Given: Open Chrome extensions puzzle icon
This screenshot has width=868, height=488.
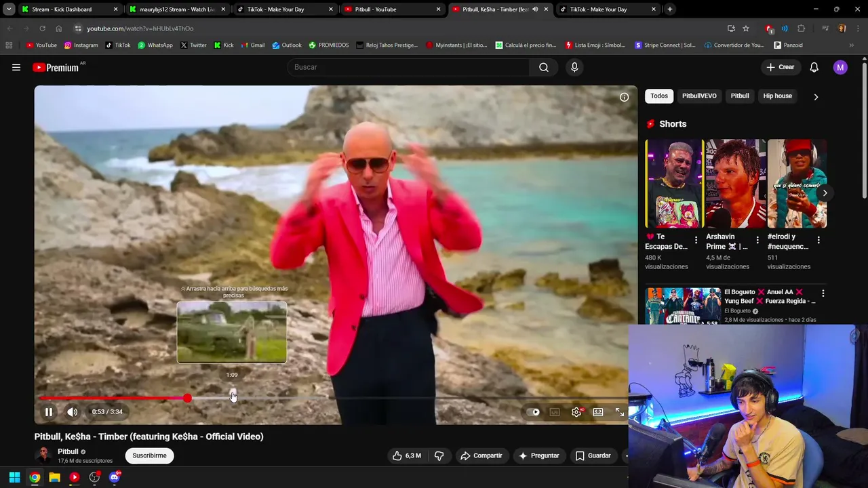Looking at the screenshot, I should tap(802, 28).
